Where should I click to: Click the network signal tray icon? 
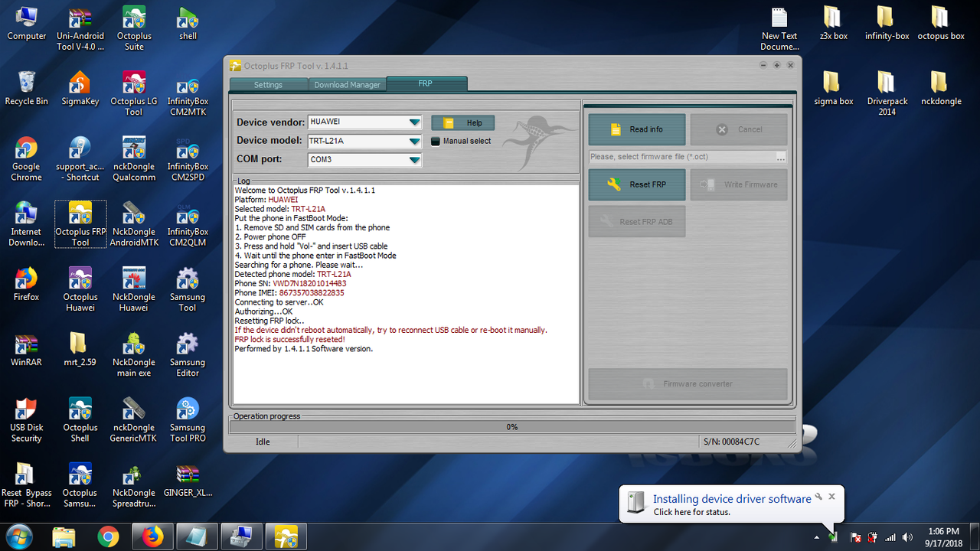coord(890,537)
